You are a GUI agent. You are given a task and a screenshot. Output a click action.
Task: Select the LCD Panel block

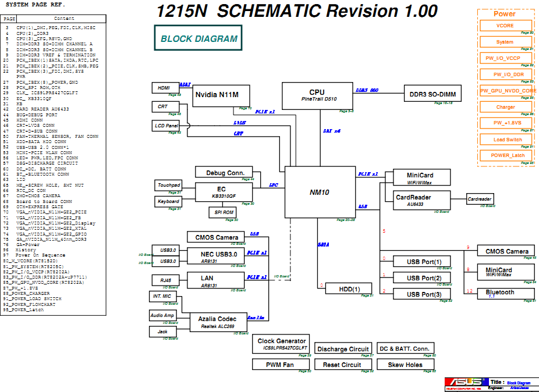click(x=166, y=126)
